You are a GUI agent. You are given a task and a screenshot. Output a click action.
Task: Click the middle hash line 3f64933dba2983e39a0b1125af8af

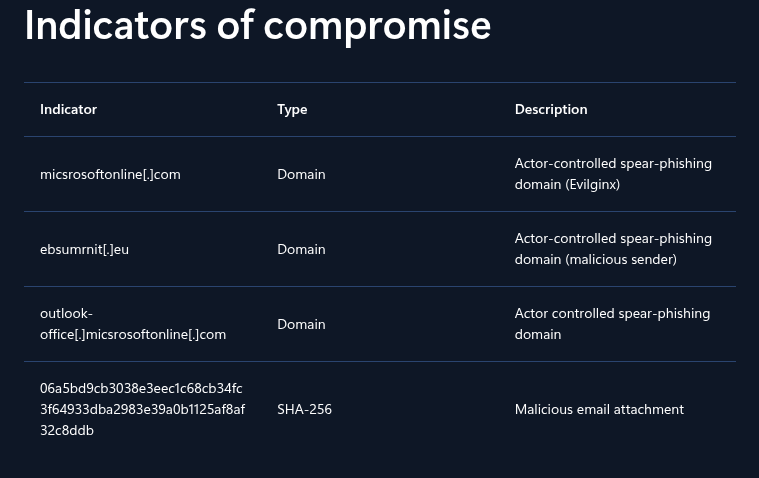tap(142, 409)
